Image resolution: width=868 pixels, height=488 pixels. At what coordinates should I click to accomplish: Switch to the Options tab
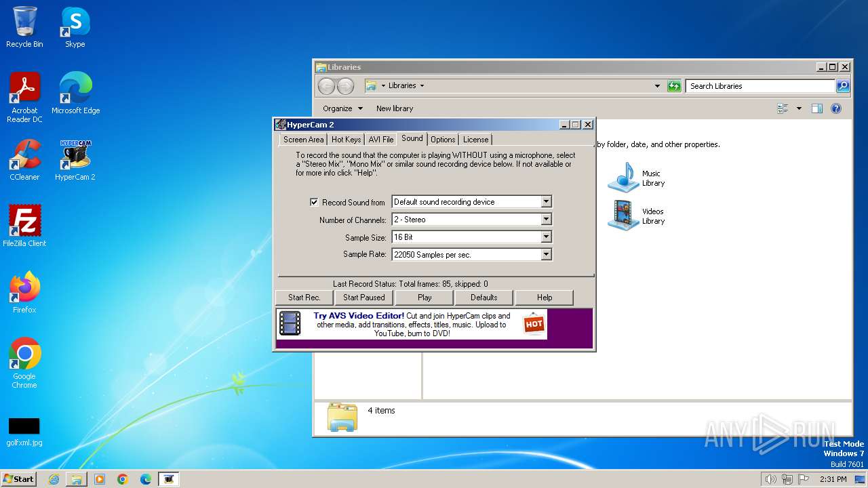pos(443,140)
